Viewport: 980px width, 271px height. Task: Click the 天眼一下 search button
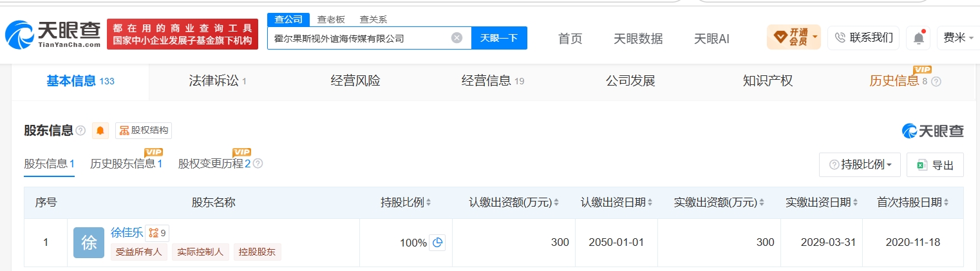coord(499,38)
